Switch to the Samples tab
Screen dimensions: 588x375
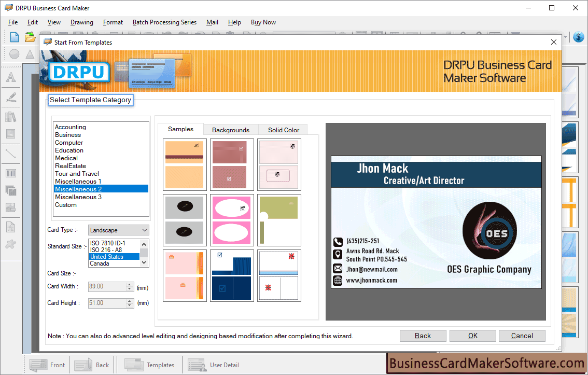coord(181,129)
